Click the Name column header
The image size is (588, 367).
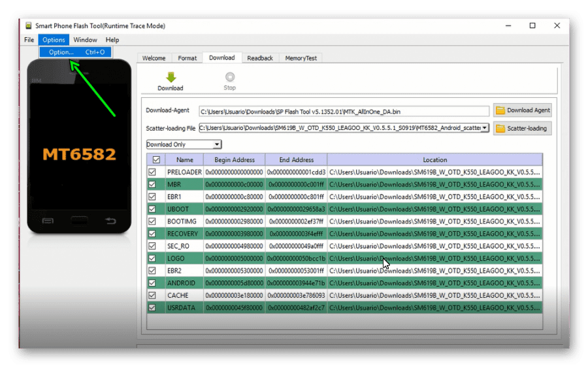coord(185,160)
